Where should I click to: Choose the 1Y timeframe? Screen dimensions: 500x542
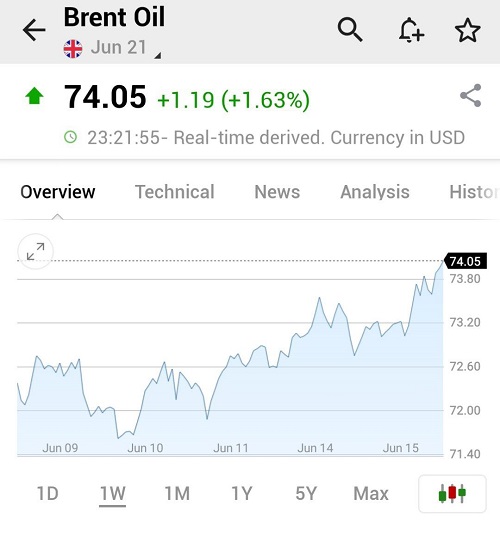[x=241, y=493]
